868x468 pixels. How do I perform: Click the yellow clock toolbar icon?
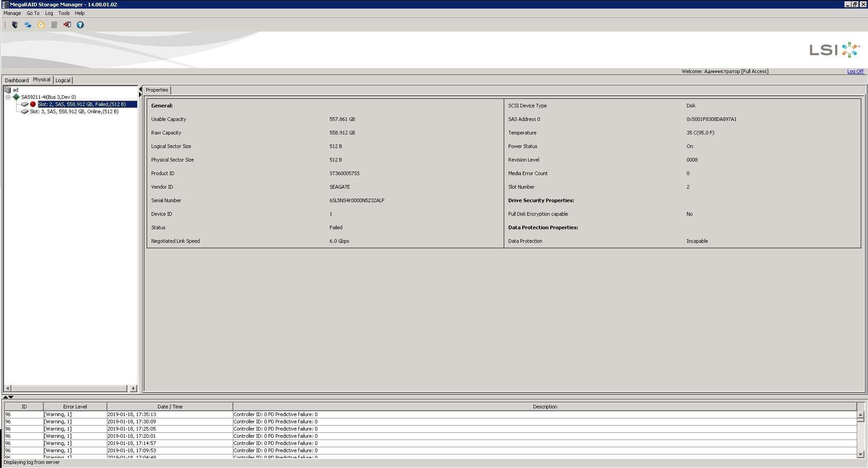[41, 25]
